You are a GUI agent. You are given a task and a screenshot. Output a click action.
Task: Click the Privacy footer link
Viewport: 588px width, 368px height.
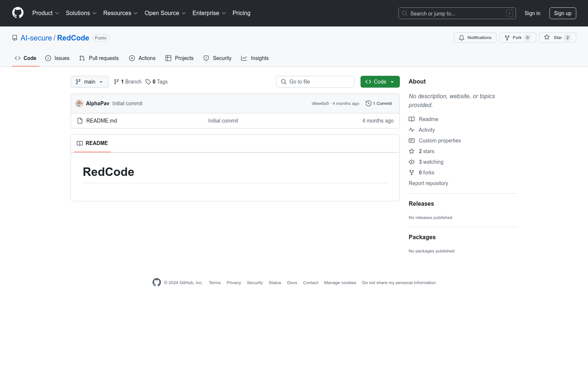tap(234, 283)
